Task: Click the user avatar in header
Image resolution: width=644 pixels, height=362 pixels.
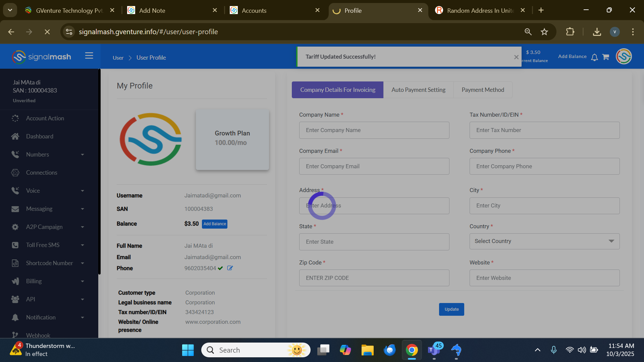Action: point(624,56)
